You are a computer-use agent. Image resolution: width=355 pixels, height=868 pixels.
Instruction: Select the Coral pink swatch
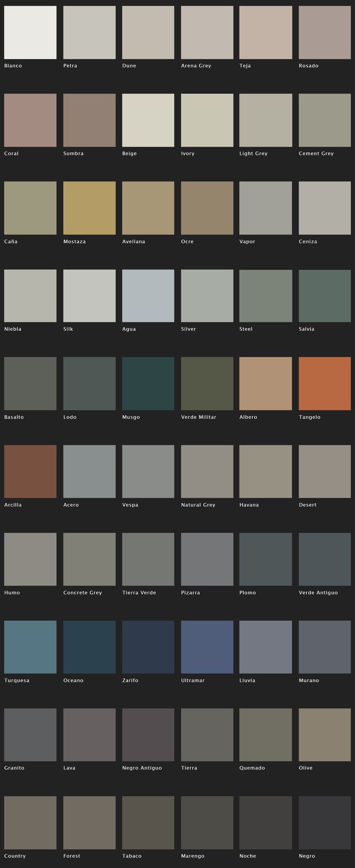(30, 120)
